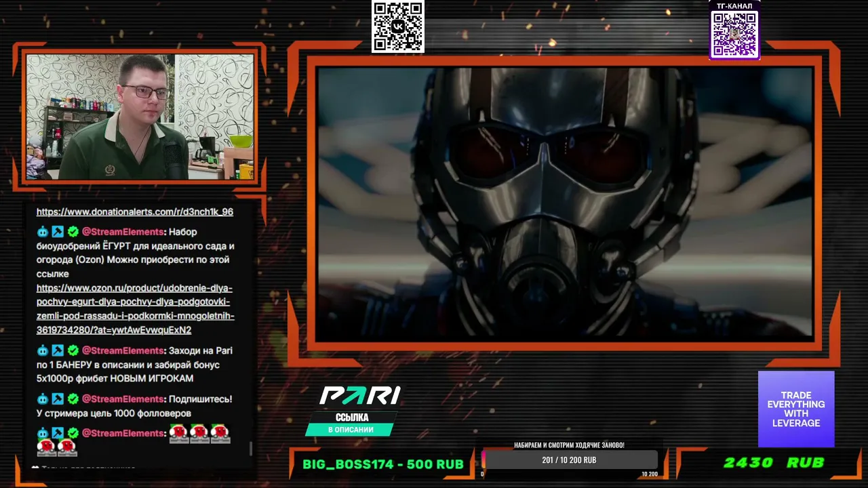Click verified checkmark on the Заходи на Pari message

point(73,350)
